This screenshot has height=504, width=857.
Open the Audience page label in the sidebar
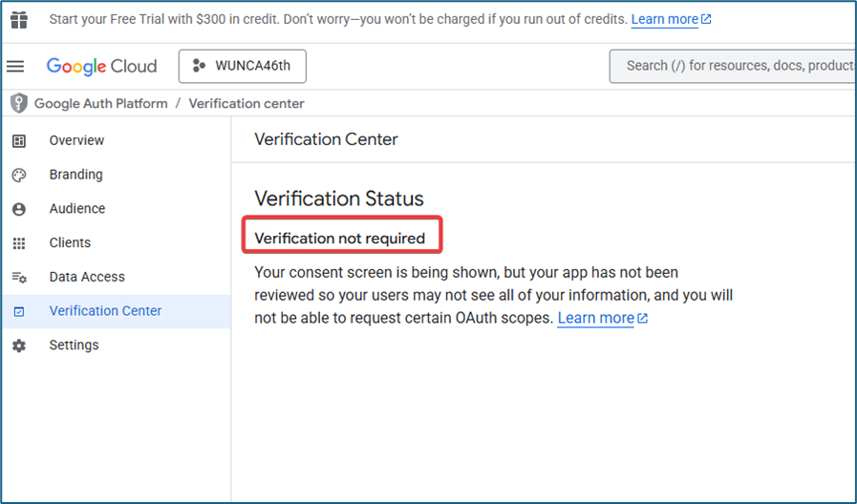point(77,209)
